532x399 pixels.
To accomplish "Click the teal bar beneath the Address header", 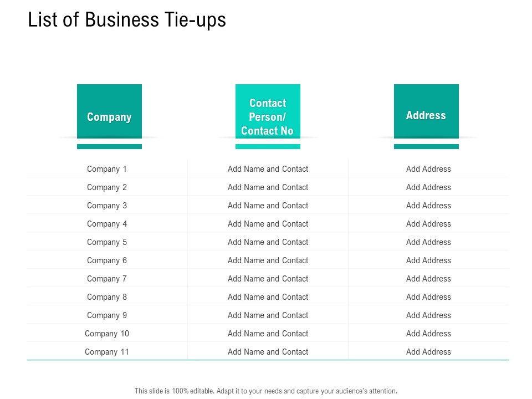I will [x=426, y=147].
